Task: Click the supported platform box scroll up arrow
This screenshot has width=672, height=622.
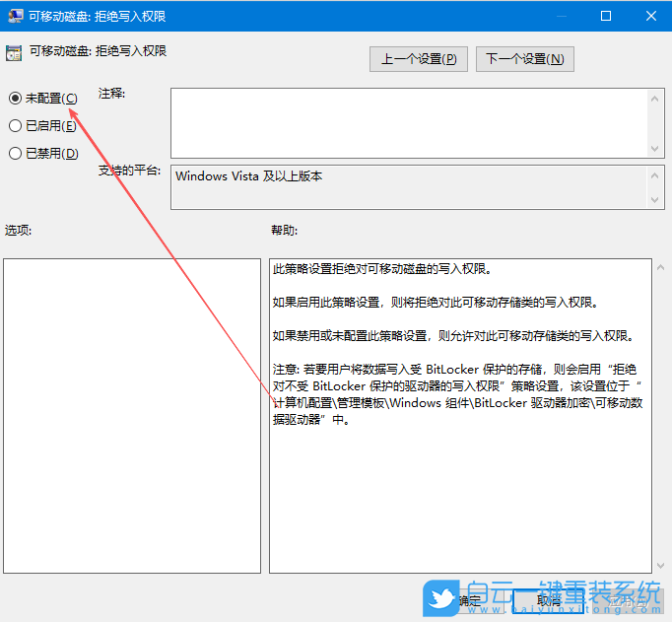Action: pos(654,174)
